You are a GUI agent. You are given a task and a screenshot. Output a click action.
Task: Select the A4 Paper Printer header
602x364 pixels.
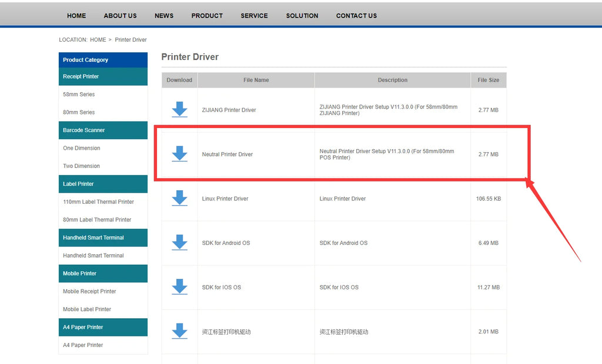click(x=83, y=327)
